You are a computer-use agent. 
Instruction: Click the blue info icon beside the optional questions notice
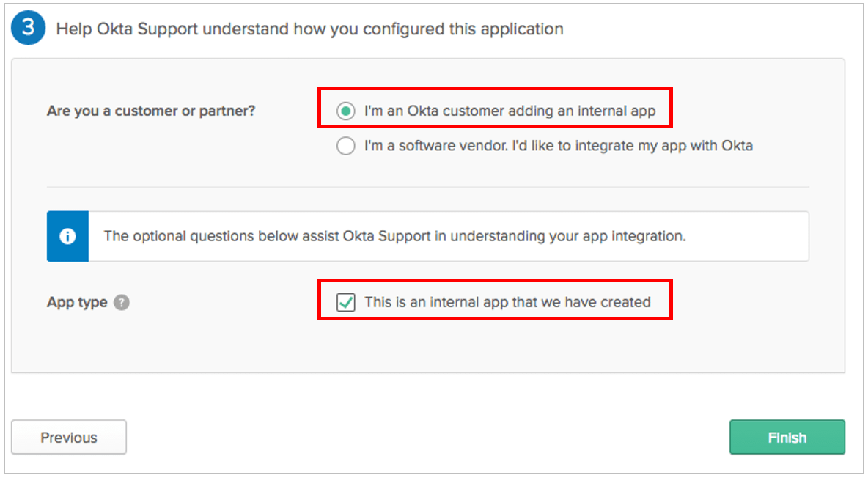pos(67,235)
